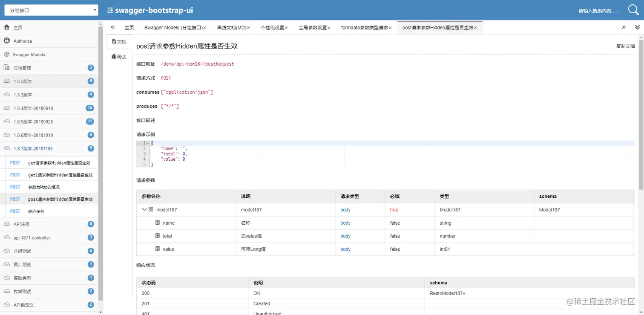644x315 pixels.
Task: Click the name field row icon
Action: coord(157,223)
